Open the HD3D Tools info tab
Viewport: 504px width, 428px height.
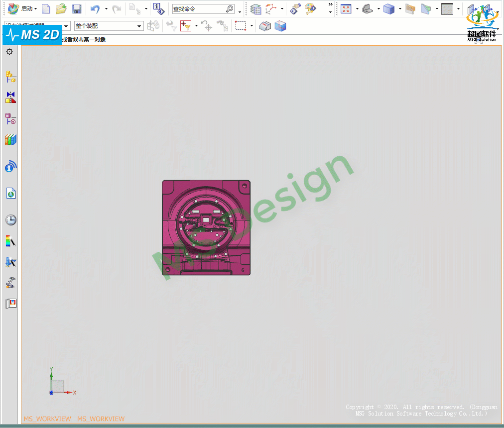[x=10, y=166]
